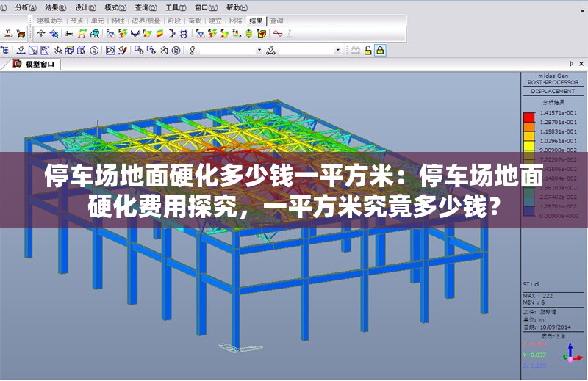Click the 查询 ribbon tab

tap(276, 21)
